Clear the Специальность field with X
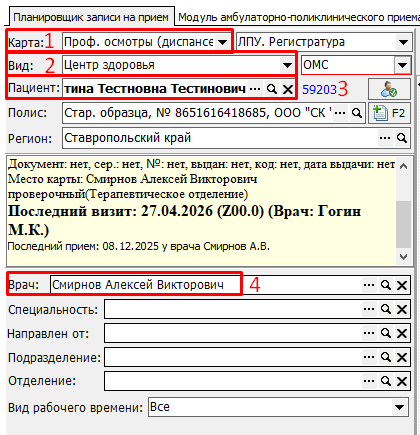This screenshot has height=435, width=420. click(402, 309)
